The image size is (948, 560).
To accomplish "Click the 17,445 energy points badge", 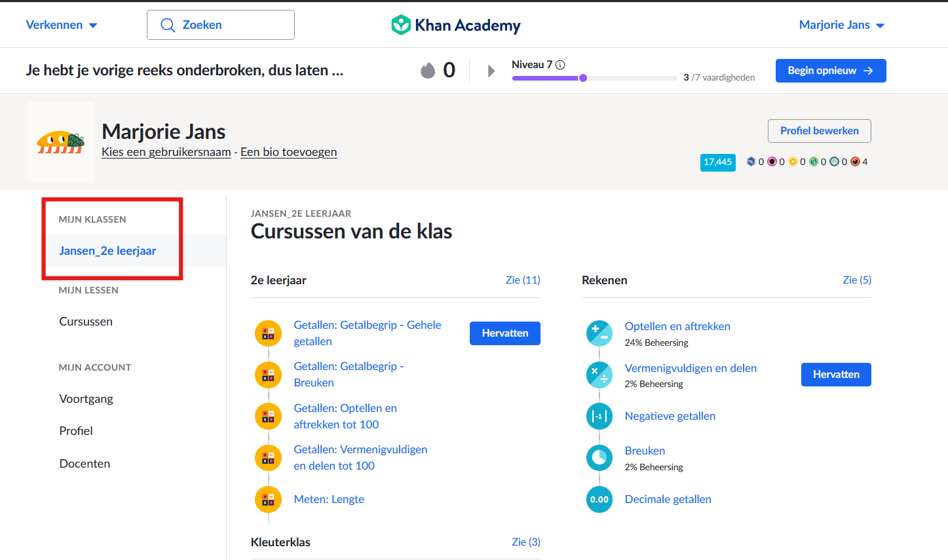I will pos(717,162).
